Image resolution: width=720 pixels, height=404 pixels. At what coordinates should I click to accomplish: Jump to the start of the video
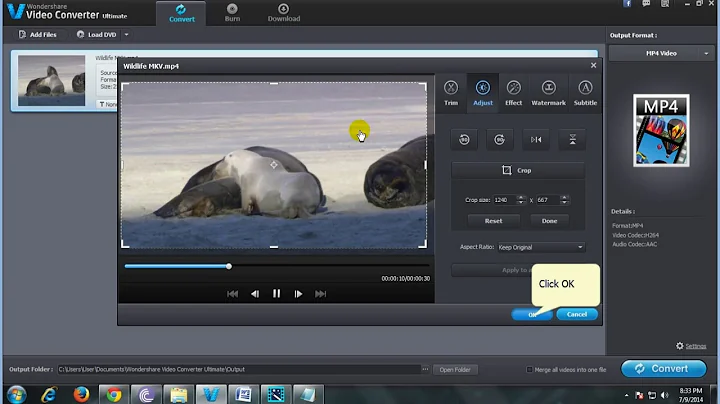pyautogui.click(x=232, y=294)
